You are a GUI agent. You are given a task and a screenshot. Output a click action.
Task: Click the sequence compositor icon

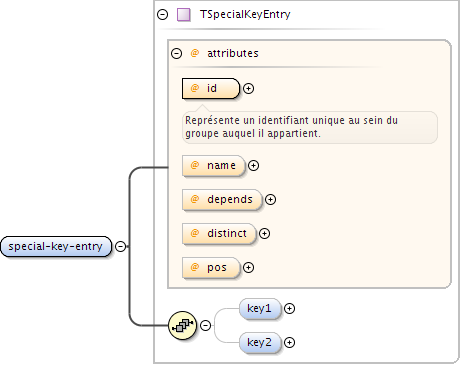click(x=182, y=325)
